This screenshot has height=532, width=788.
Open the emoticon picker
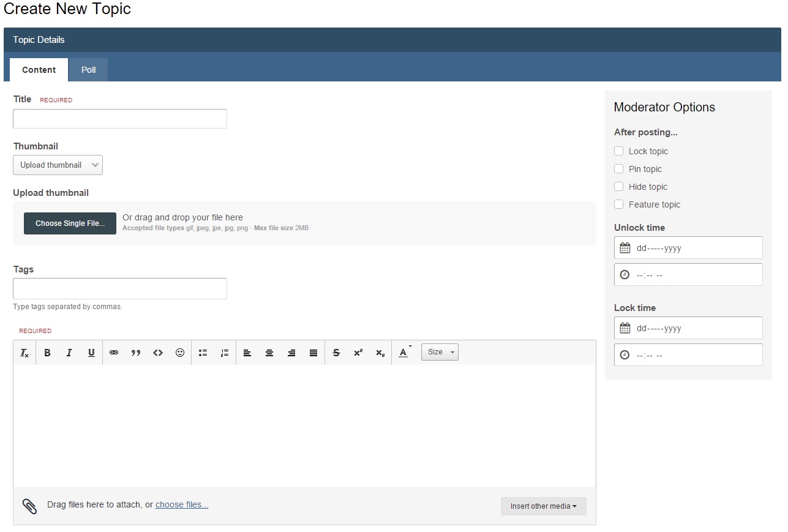point(180,353)
